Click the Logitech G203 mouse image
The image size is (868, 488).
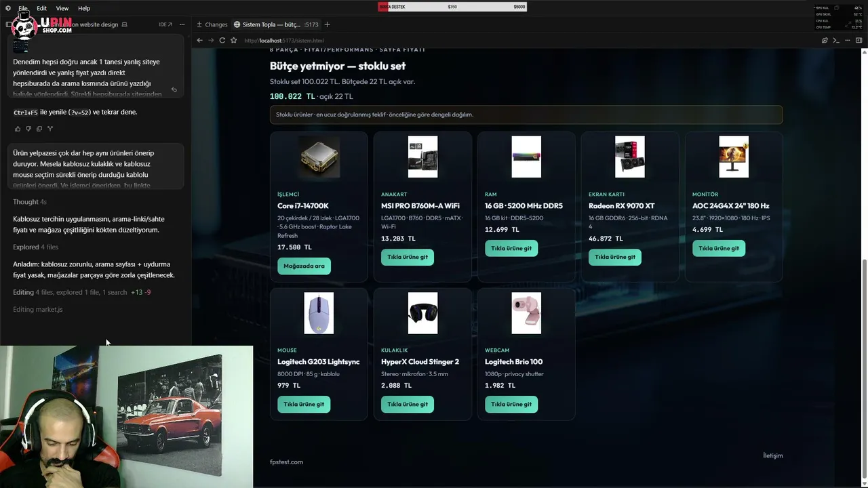pos(319,313)
